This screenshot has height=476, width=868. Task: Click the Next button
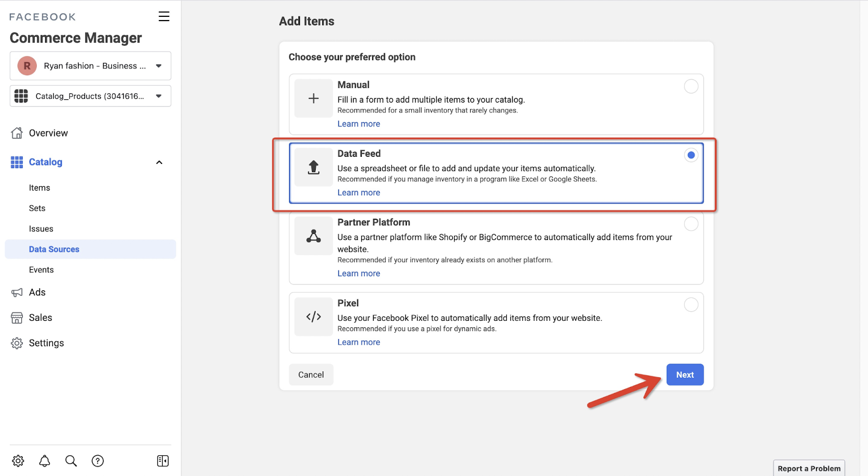point(685,375)
